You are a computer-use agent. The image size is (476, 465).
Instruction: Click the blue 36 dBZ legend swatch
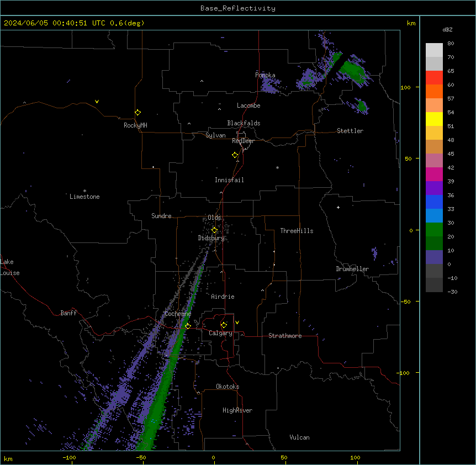pyautogui.click(x=434, y=202)
